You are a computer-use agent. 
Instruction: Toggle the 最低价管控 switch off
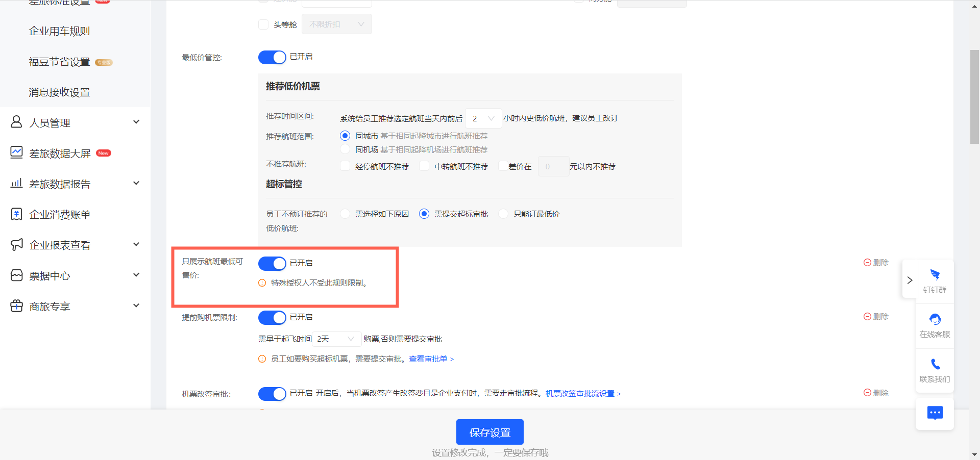click(x=272, y=57)
